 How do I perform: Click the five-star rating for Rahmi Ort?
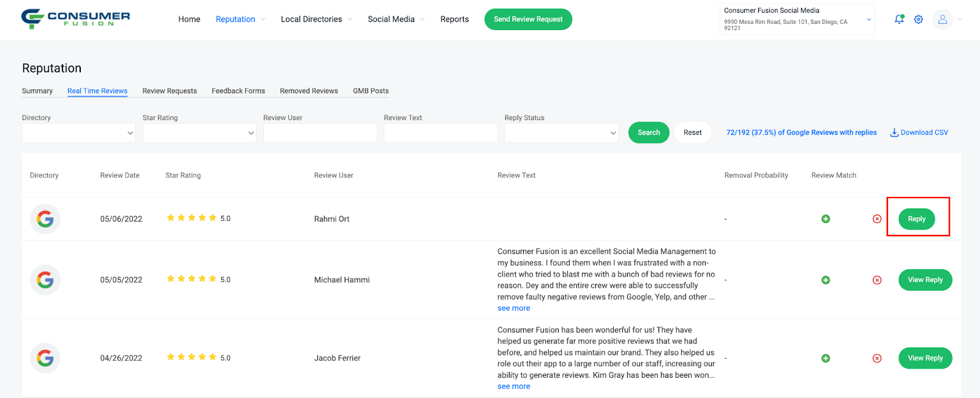(x=192, y=218)
